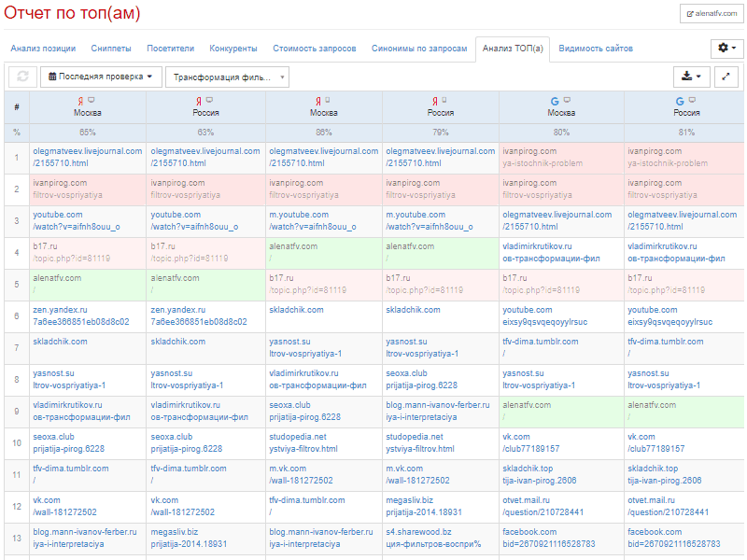Open the otvet.mail.ru question link in the 80% column
The width and height of the screenshot is (747, 560).
coord(543,506)
